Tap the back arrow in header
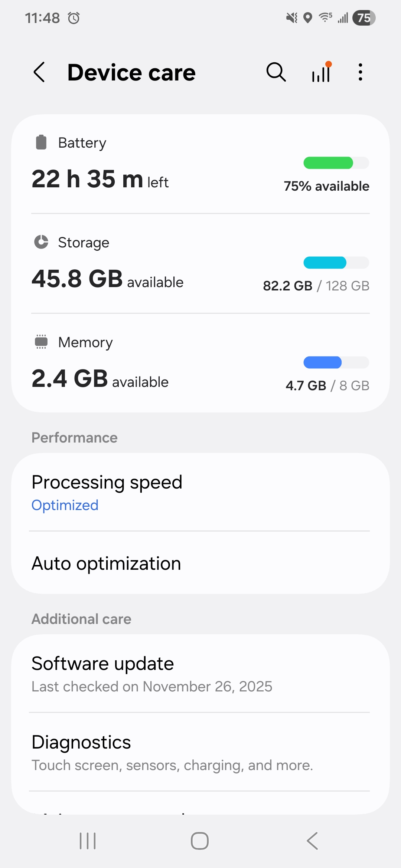The image size is (401, 868). coord(39,72)
